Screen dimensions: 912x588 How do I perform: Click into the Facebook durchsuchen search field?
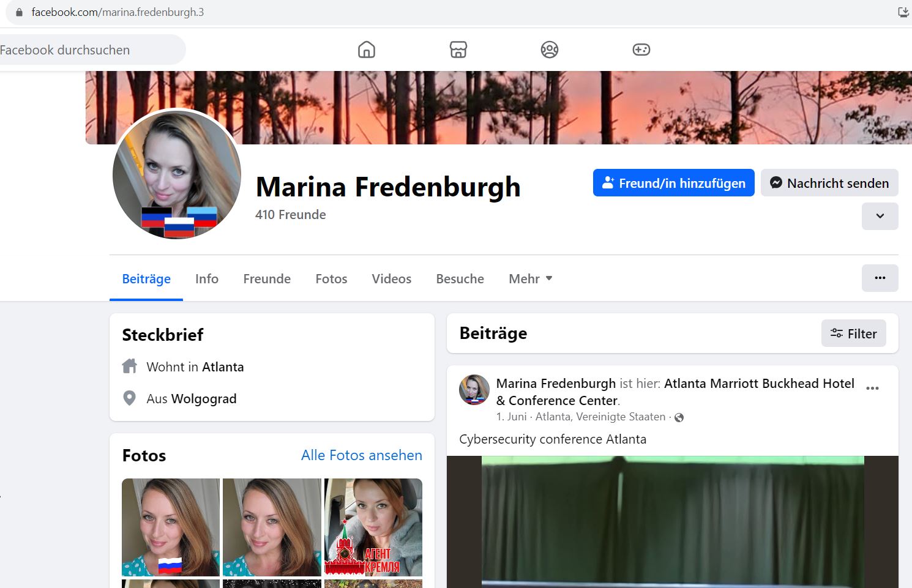click(x=92, y=50)
